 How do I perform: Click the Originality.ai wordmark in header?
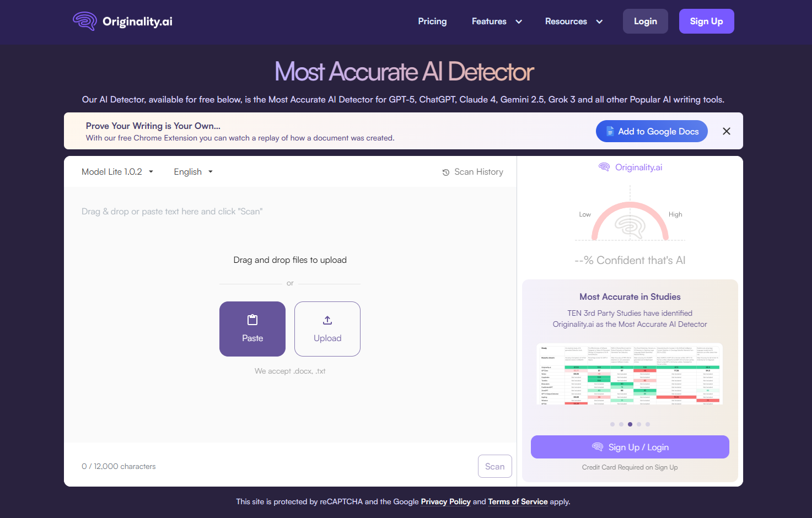(x=137, y=21)
